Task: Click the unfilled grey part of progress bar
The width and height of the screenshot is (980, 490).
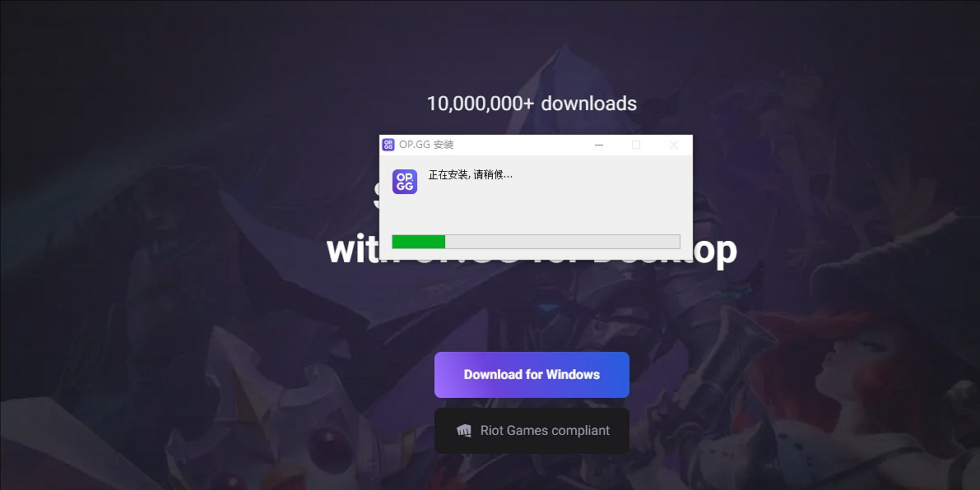Action: 562,242
